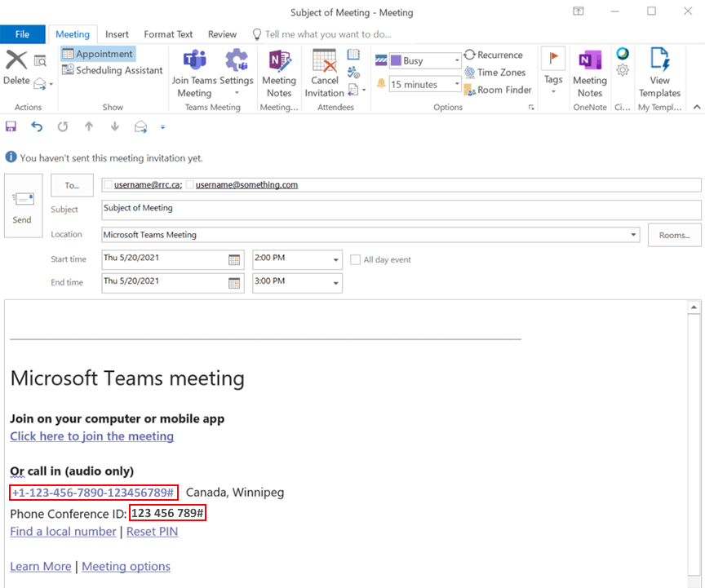Click the Forward envelope icon in Actions

pyautogui.click(x=40, y=84)
